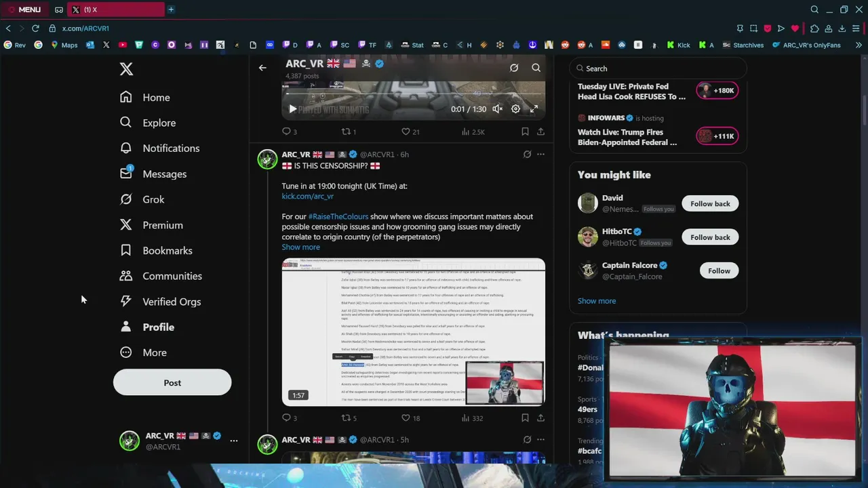Open Messages in X sidebar

point(153,174)
